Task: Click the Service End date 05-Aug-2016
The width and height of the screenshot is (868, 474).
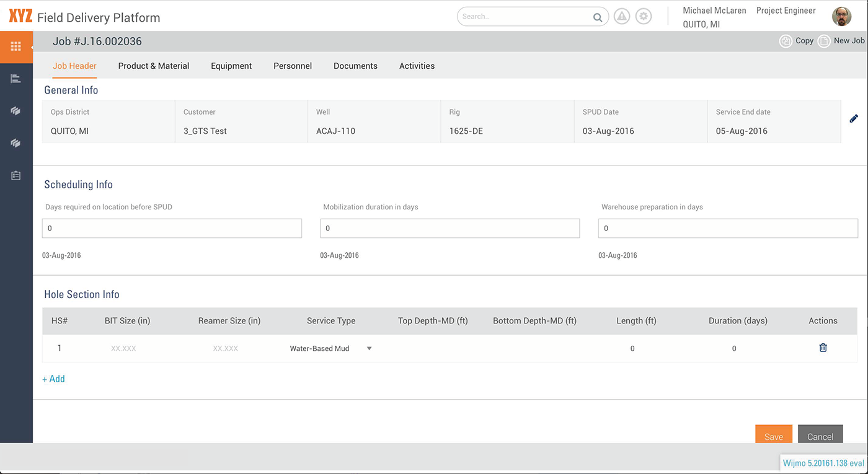Action: [x=742, y=131]
